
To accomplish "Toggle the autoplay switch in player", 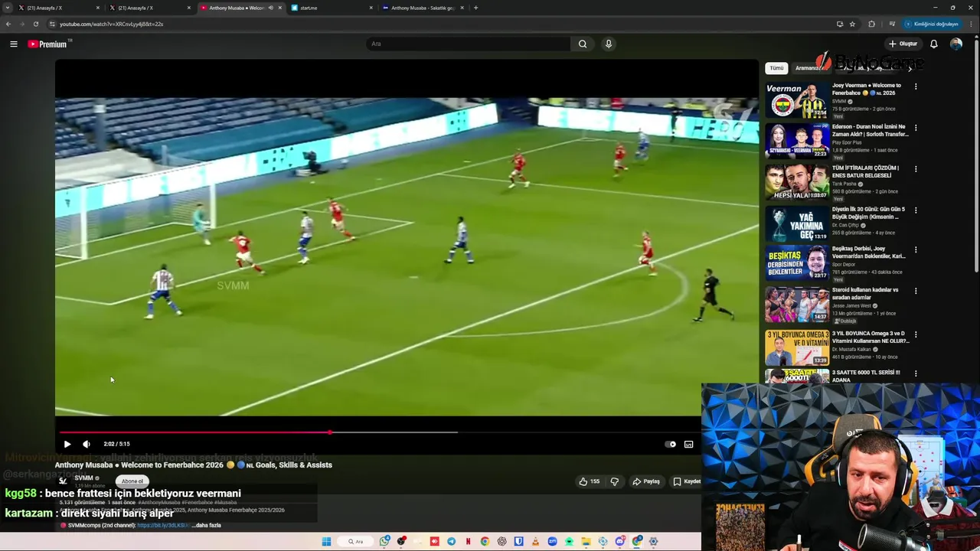I will 671,444.
